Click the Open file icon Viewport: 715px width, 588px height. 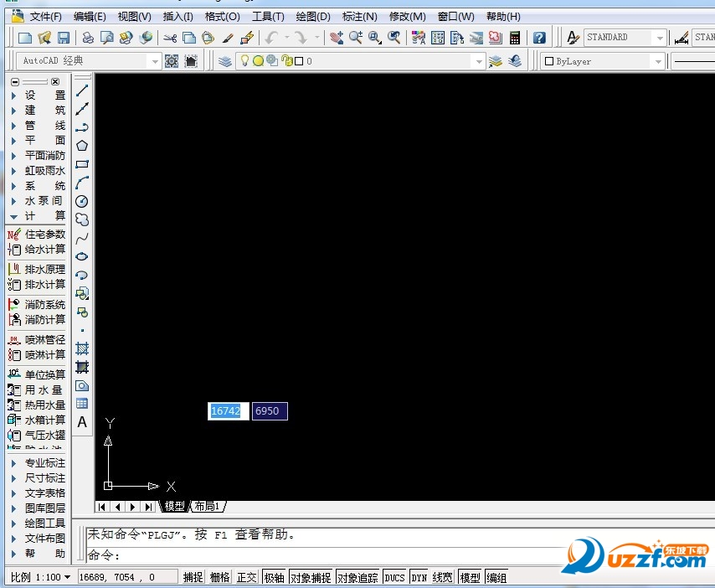tap(44, 38)
